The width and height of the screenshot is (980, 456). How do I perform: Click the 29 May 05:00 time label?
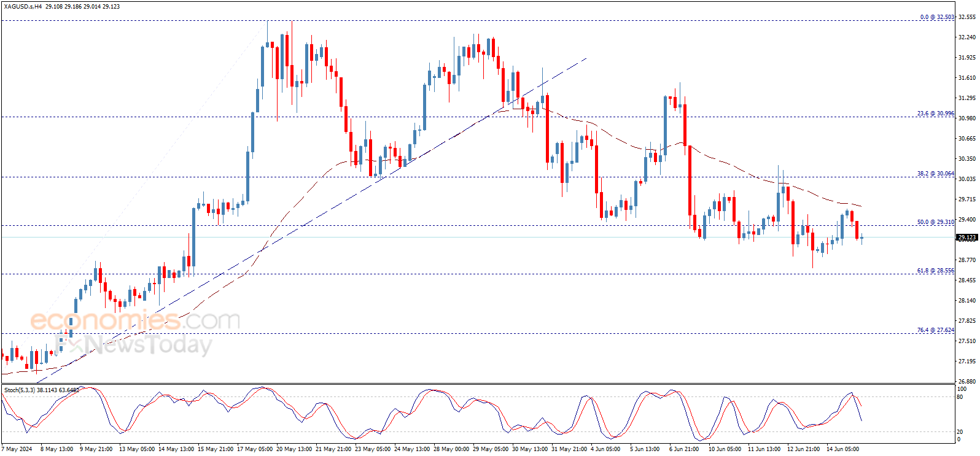coord(491,449)
